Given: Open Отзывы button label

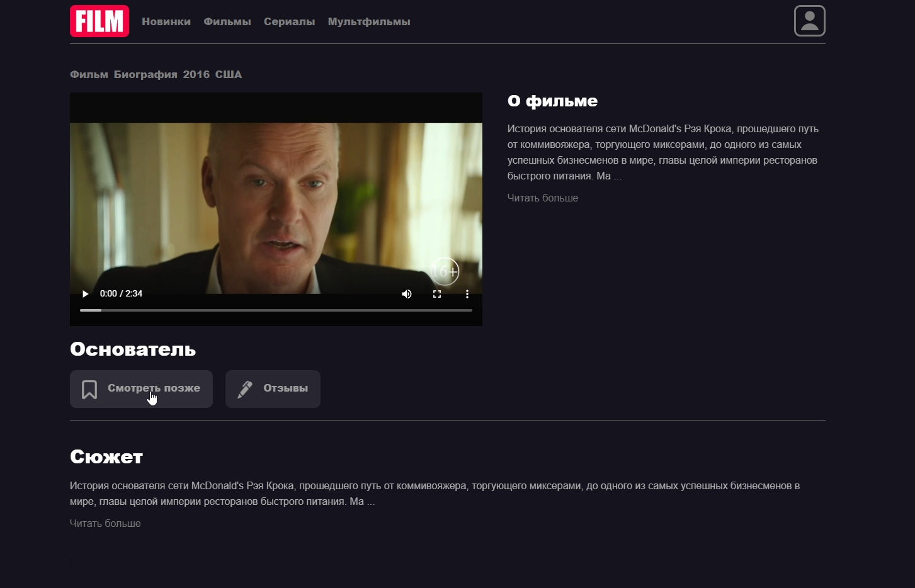Looking at the screenshot, I should pyautogui.click(x=286, y=388).
